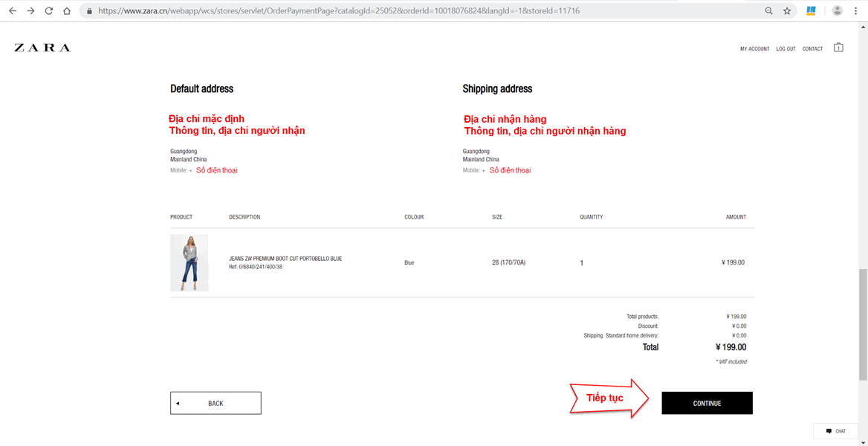Open the browser three-dot menu
This screenshot has height=446, width=868.
point(856,10)
